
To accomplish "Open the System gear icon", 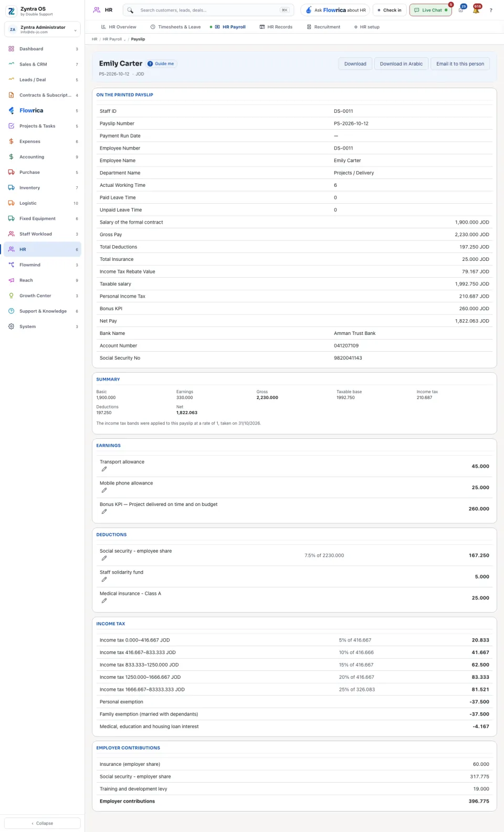I will click(x=11, y=327).
